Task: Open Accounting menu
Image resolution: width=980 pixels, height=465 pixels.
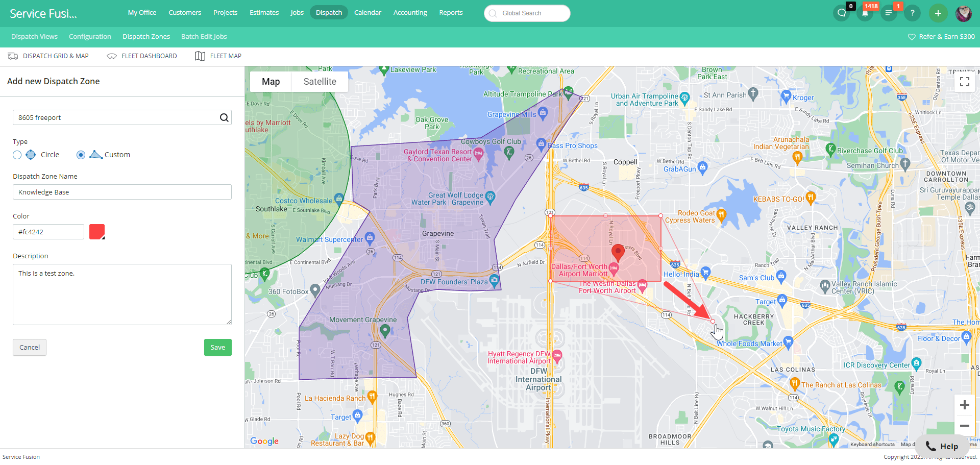Action: point(410,12)
